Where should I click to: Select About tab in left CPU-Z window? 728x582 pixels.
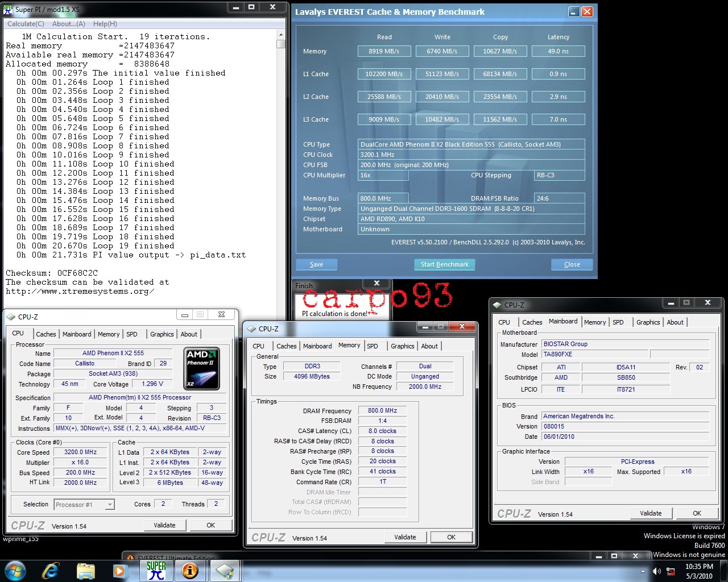pyautogui.click(x=189, y=334)
